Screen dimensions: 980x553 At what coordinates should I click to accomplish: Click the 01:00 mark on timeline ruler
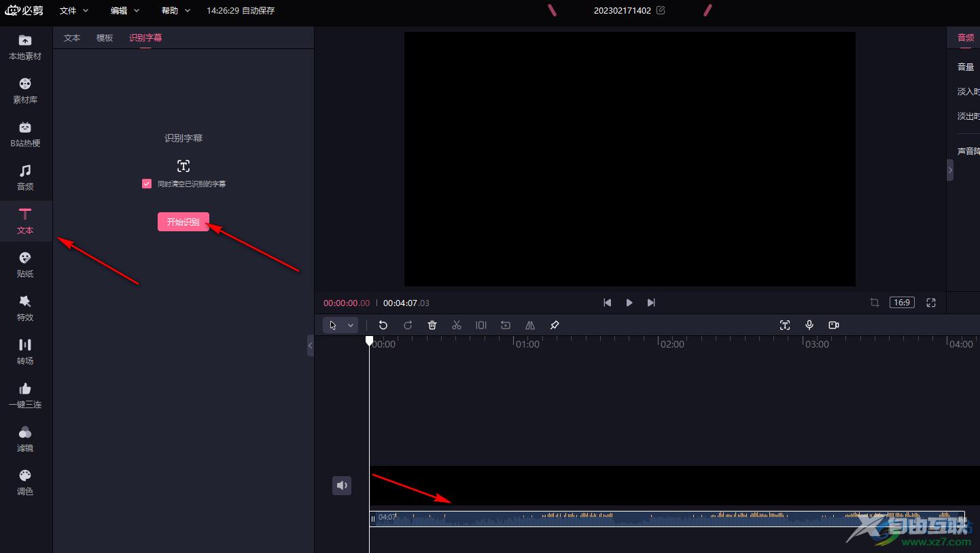click(527, 344)
